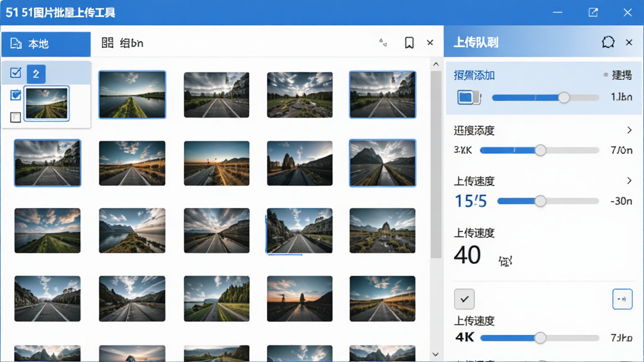Viewport: 644px width, 362px height.
Task: Expand the 迅度添度 section chevron
Action: 629,130
